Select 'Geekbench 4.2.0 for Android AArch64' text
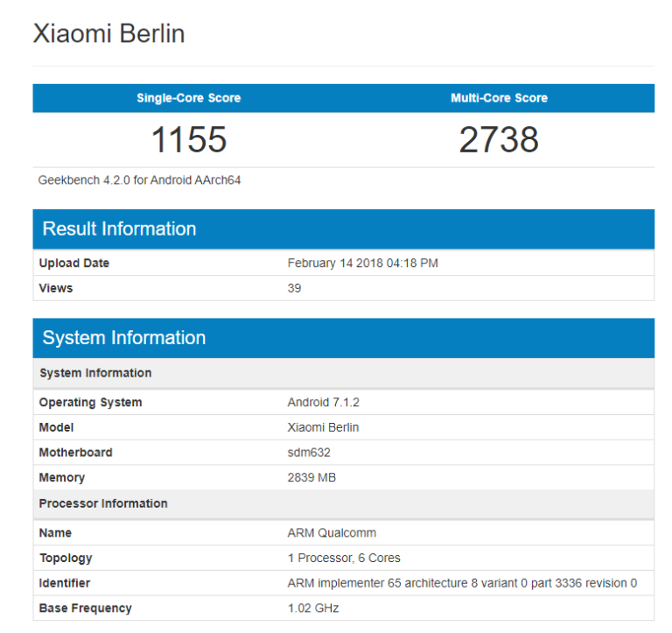 [x=139, y=180]
